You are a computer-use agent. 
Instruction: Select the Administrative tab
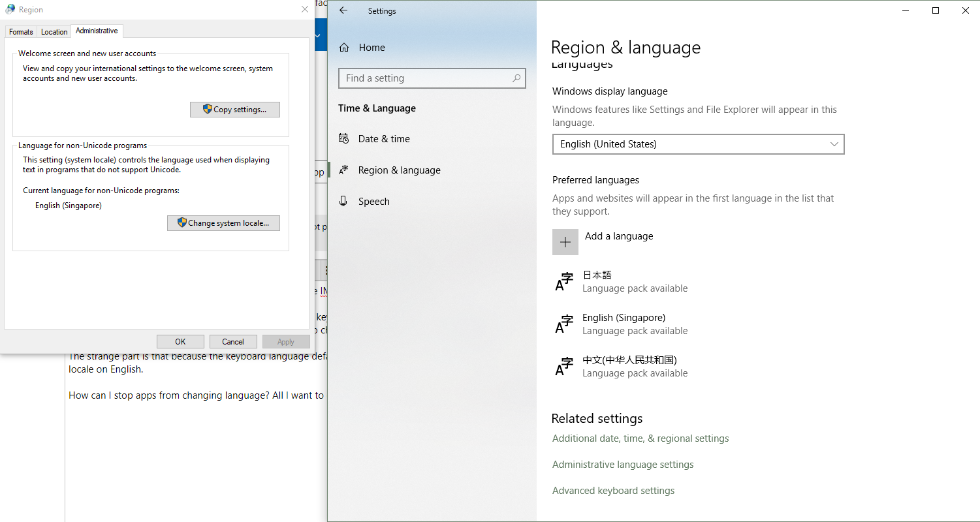[97, 31]
